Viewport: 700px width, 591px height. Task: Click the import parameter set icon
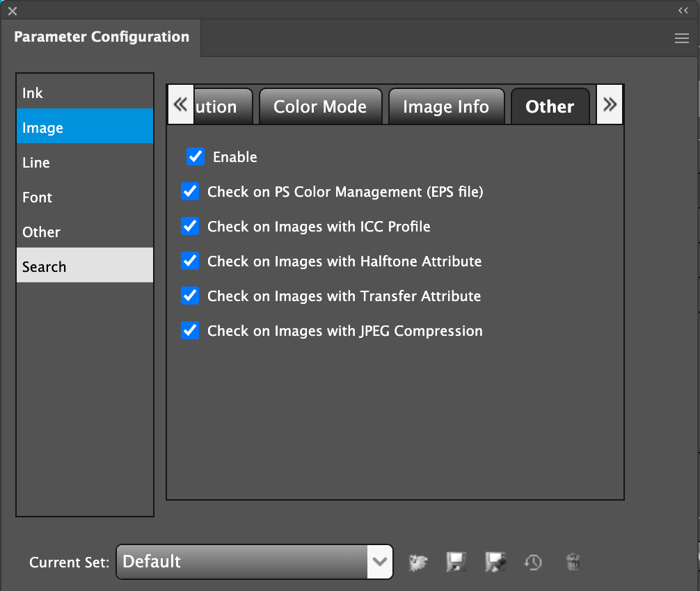[418, 562]
